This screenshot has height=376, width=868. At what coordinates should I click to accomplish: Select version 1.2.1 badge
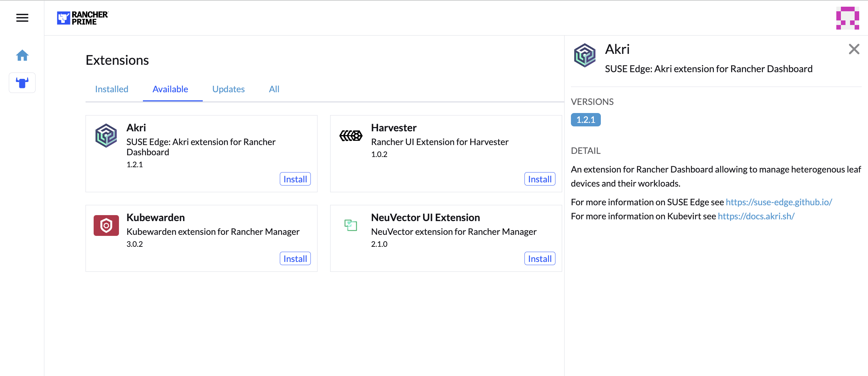click(586, 120)
